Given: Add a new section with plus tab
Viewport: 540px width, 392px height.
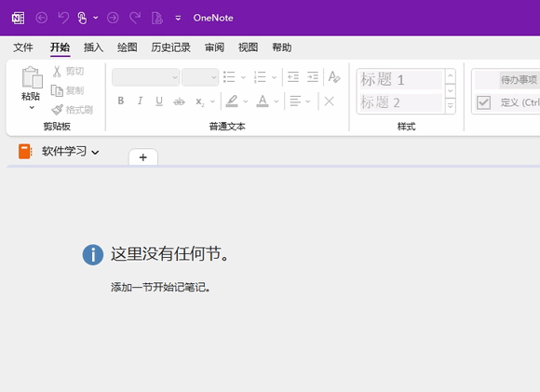Looking at the screenshot, I should 143,157.
